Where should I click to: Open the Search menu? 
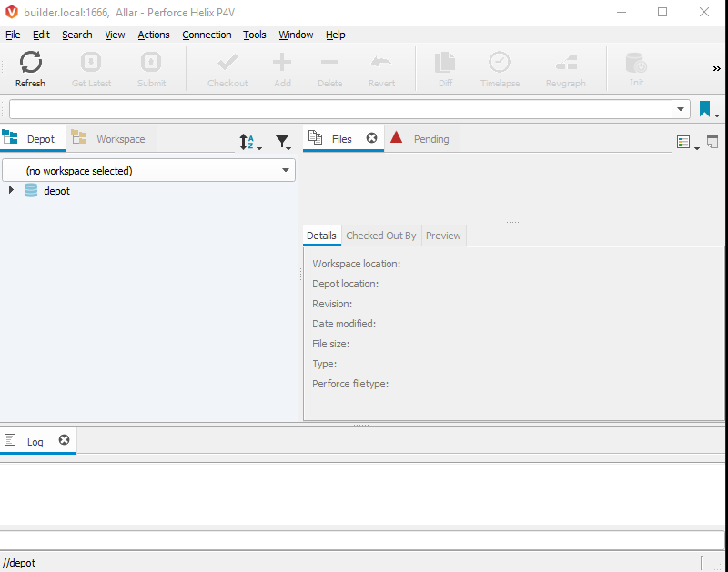(77, 35)
